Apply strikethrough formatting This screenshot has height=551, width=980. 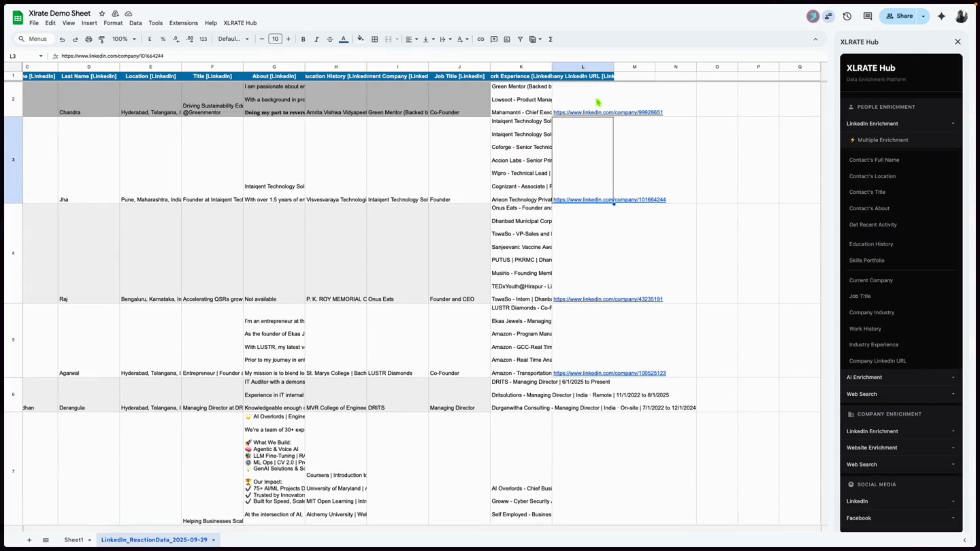pyautogui.click(x=330, y=39)
